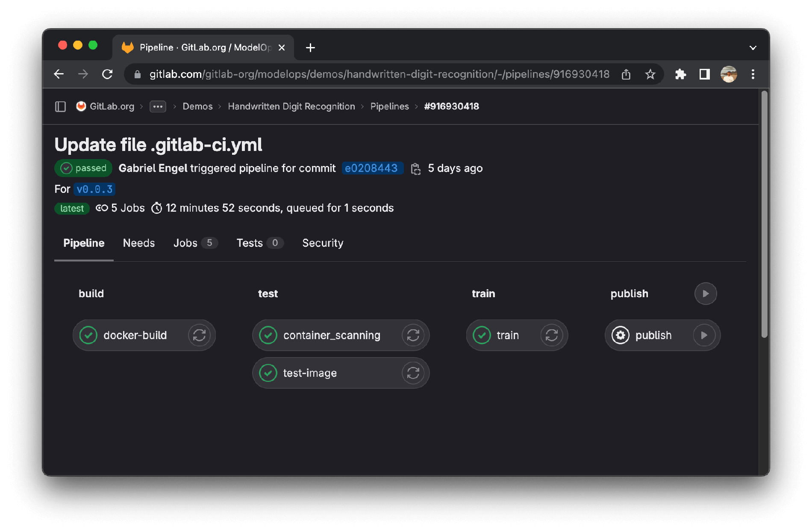The width and height of the screenshot is (812, 532).
Task: Close the Pipeline browser tab
Action: (x=282, y=47)
